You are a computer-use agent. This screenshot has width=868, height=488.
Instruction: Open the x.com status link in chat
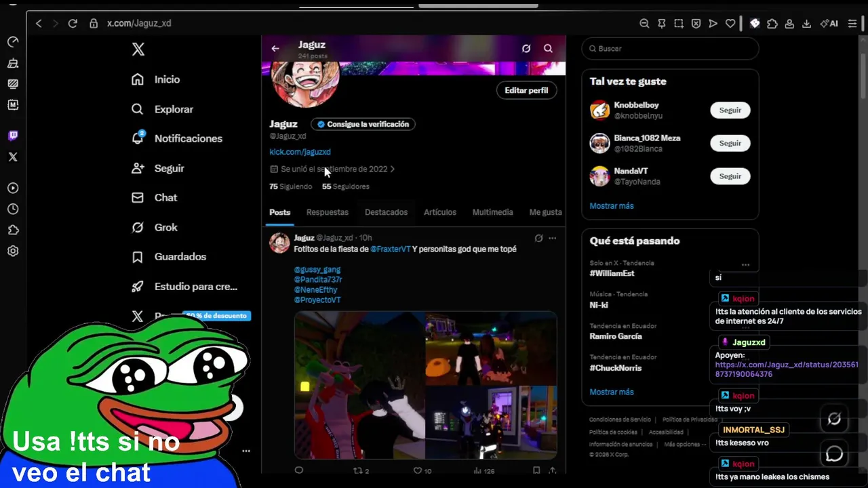[787, 369]
